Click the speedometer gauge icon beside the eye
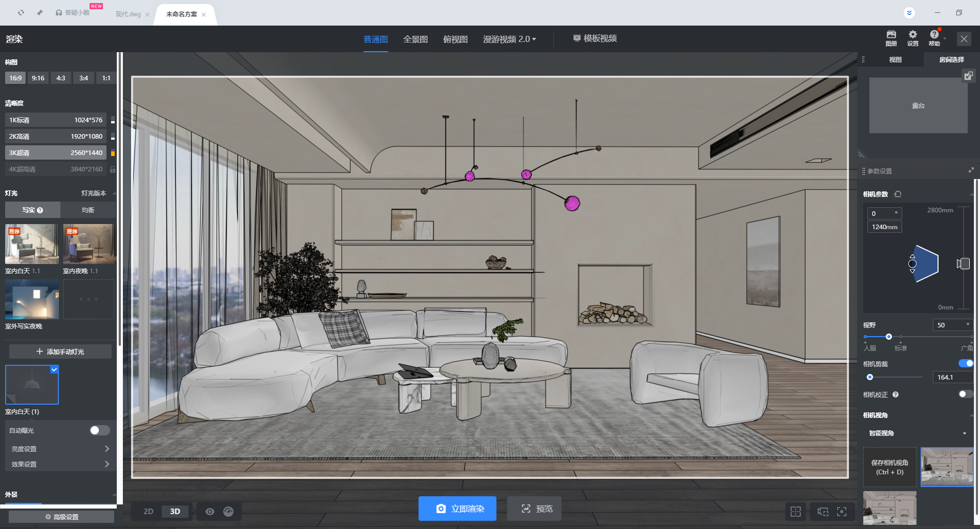Viewport: 980px width, 529px height. (228, 511)
